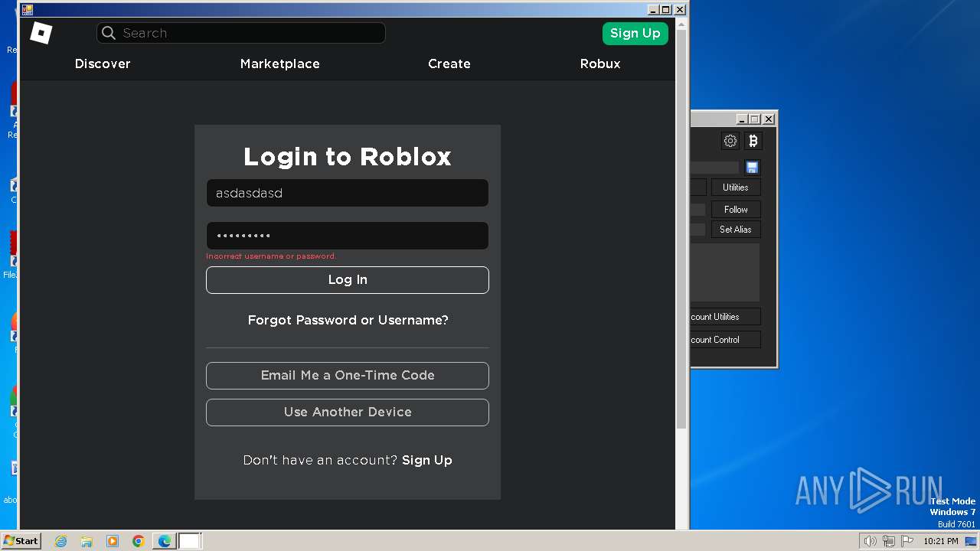Screen dimensions: 980x551
Task: Minimize the Roblox login window
Action: (x=653, y=10)
